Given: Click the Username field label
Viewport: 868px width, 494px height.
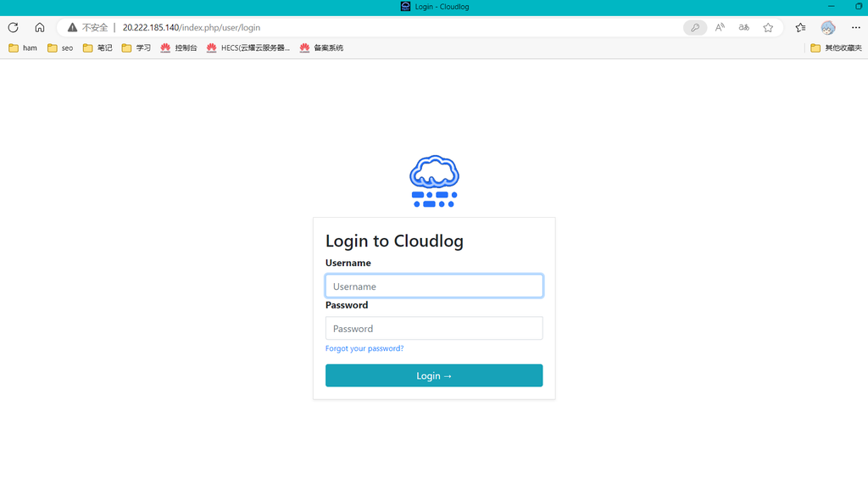Looking at the screenshot, I should click(x=348, y=263).
